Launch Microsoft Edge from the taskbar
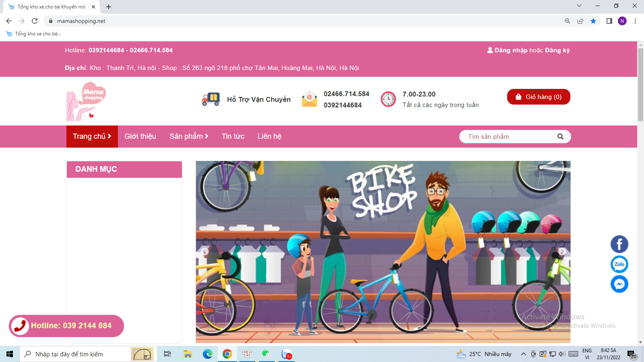This screenshot has height=362, width=644. 207,354
